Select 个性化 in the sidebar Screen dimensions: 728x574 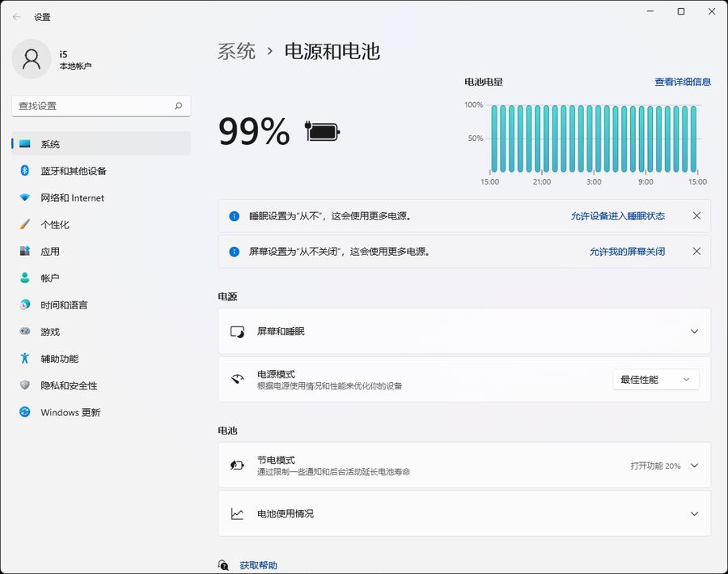point(54,224)
